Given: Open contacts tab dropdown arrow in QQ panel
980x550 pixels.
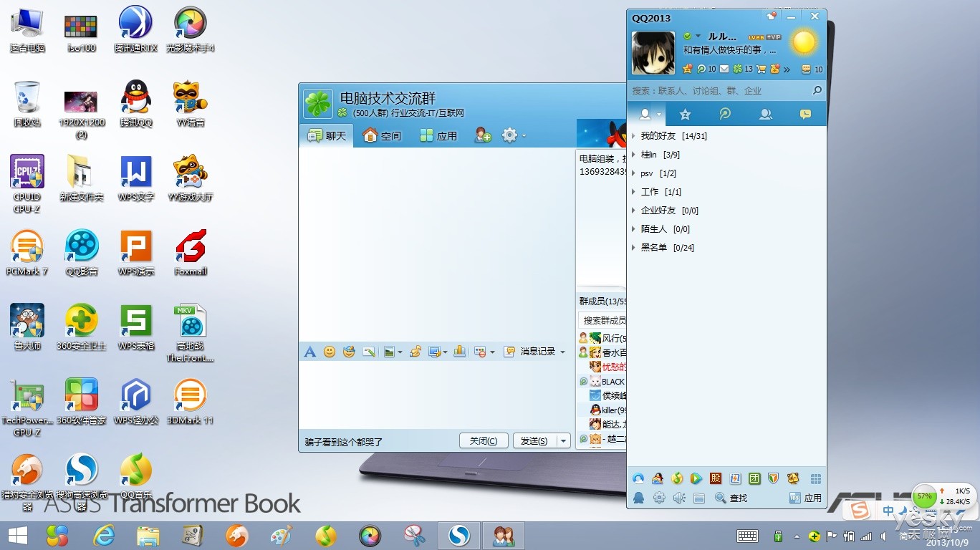Looking at the screenshot, I should (658, 114).
